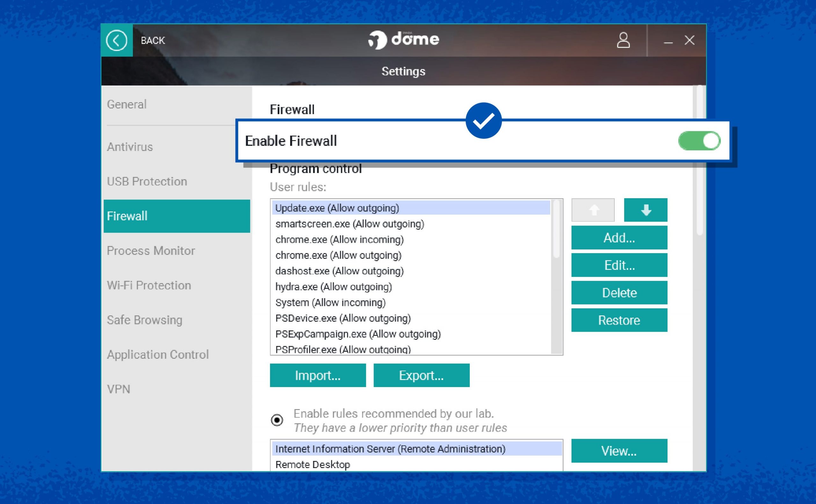
Task: Open Wi-Fi Protection settings
Action: tap(149, 285)
